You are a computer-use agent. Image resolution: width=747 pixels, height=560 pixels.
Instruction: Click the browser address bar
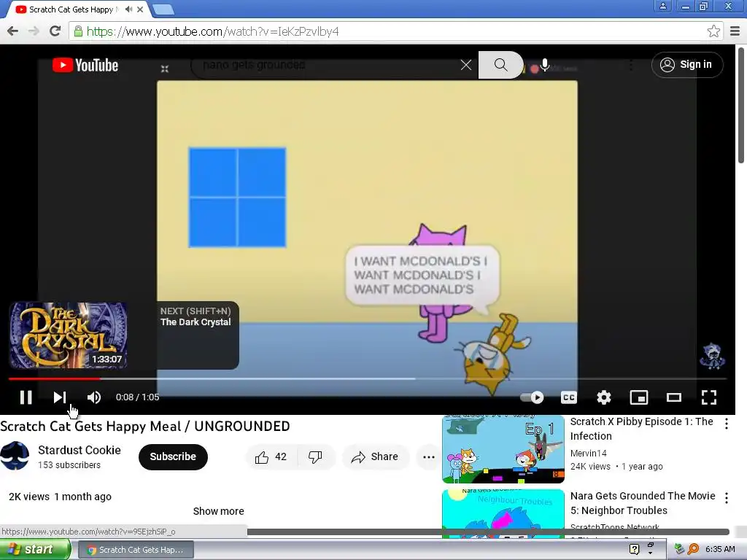(391, 31)
